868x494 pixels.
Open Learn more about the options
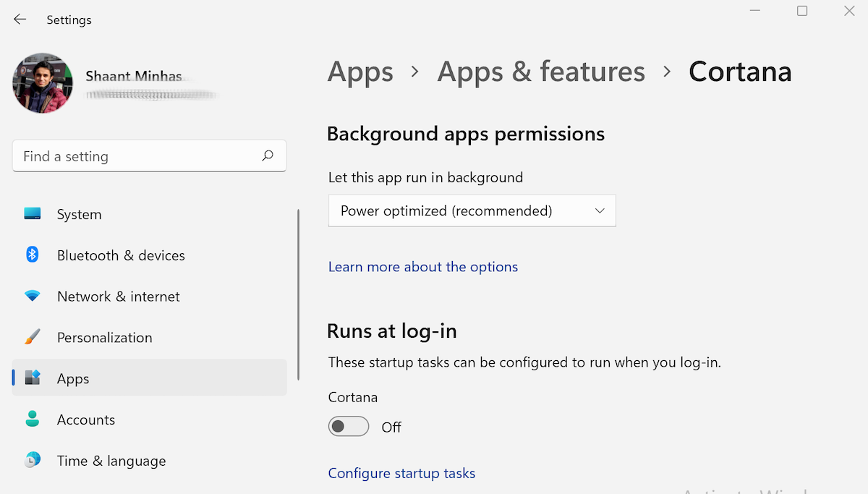point(423,266)
